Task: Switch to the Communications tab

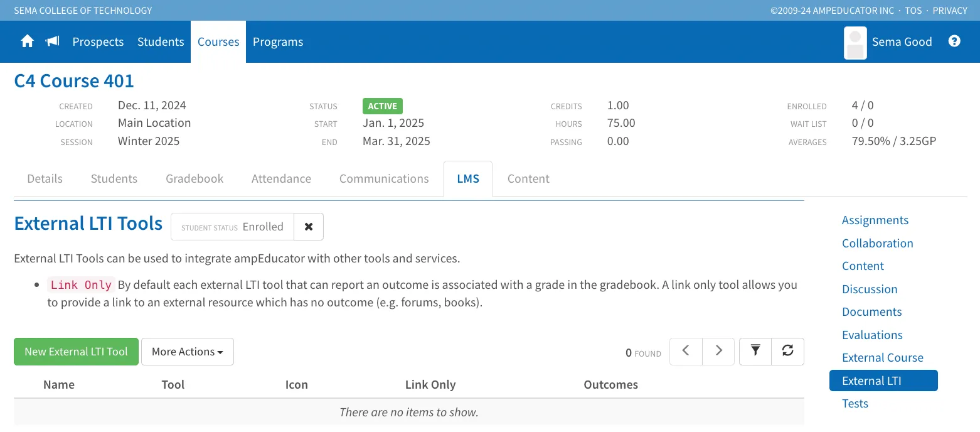Action: coord(384,178)
